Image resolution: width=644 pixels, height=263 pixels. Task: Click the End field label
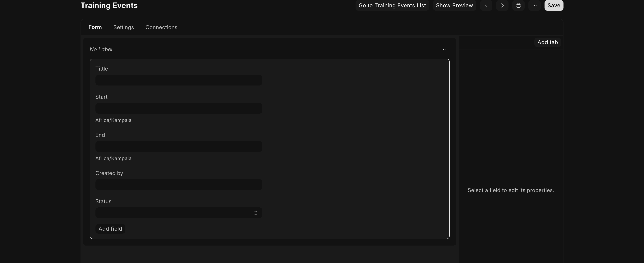[x=100, y=135]
